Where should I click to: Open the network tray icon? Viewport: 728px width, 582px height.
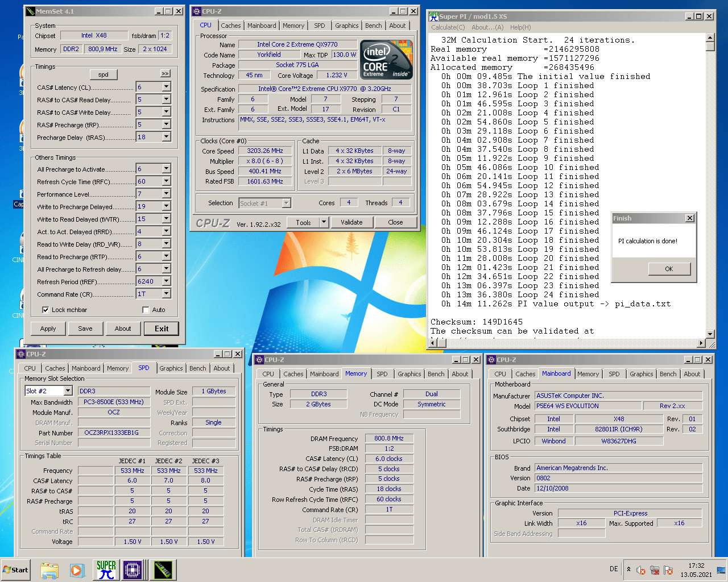tap(655, 570)
